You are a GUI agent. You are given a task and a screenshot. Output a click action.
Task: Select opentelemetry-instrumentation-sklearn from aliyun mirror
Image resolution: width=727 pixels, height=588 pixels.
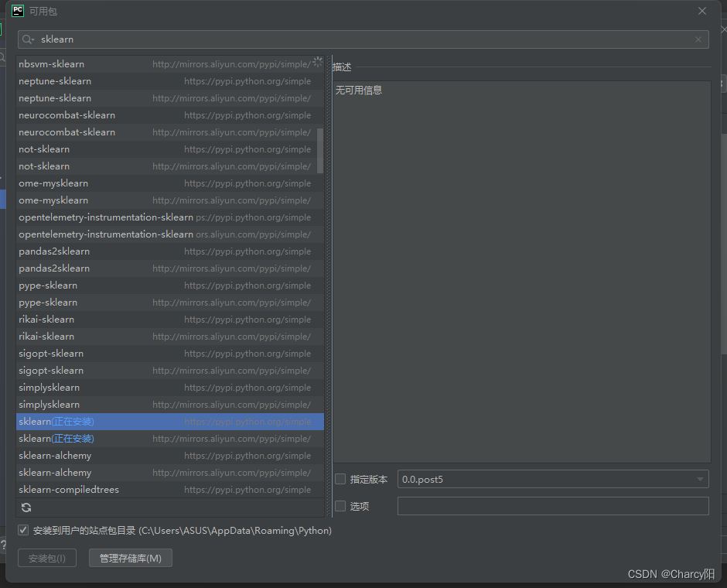pos(169,234)
